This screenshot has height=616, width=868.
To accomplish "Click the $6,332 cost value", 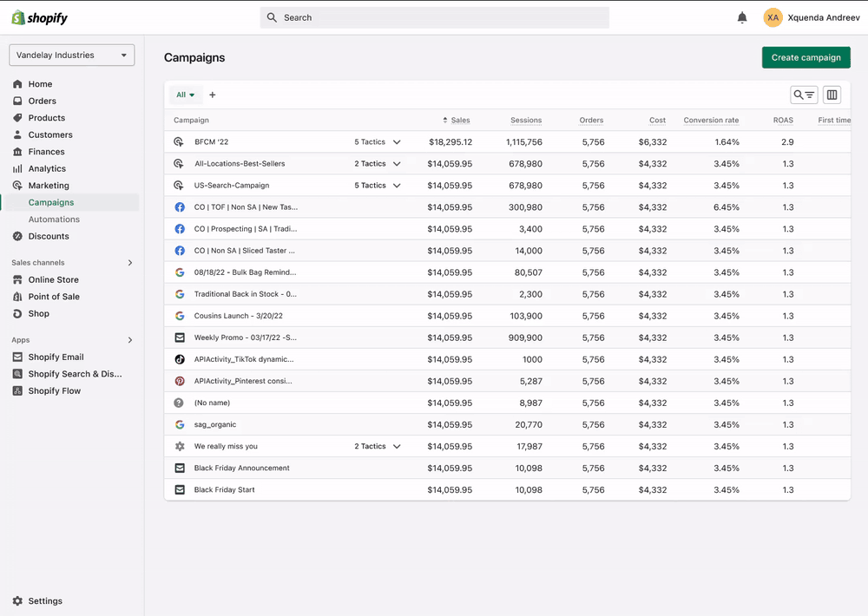I will [653, 141].
